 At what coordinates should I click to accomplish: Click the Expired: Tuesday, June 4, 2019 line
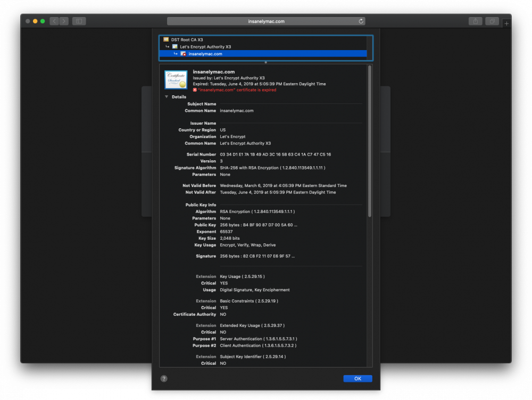point(259,84)
